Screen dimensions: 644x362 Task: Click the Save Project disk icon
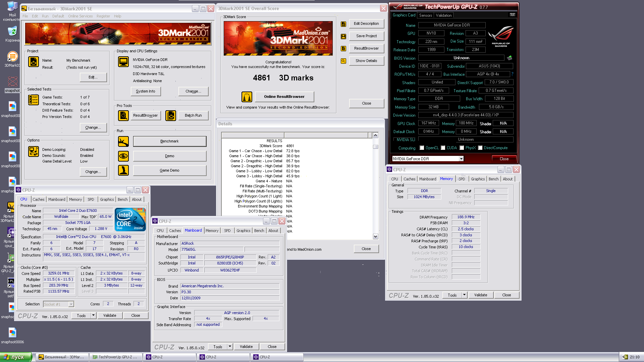[x=343, y=36]
